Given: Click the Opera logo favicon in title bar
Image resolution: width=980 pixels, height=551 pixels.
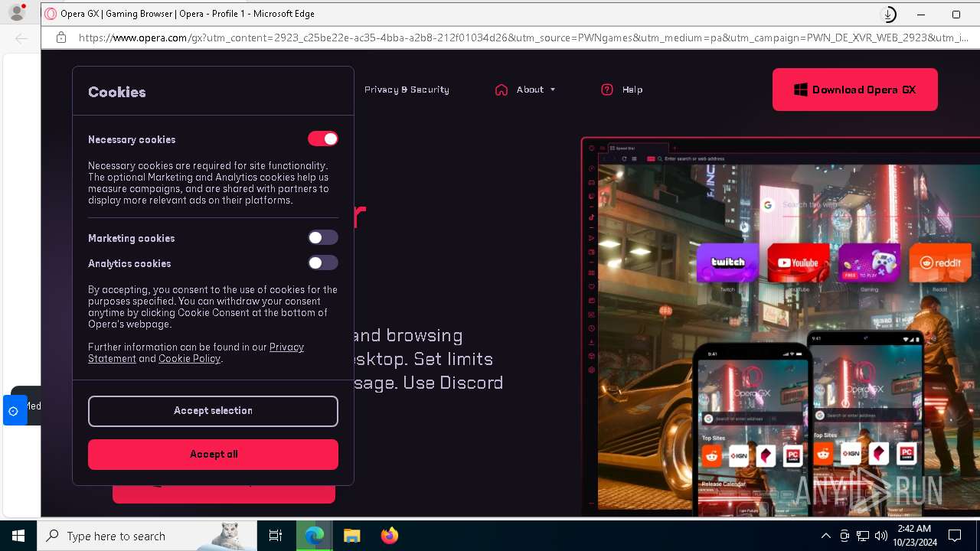Looking at the screenshot, I should (x=51, y=14).
